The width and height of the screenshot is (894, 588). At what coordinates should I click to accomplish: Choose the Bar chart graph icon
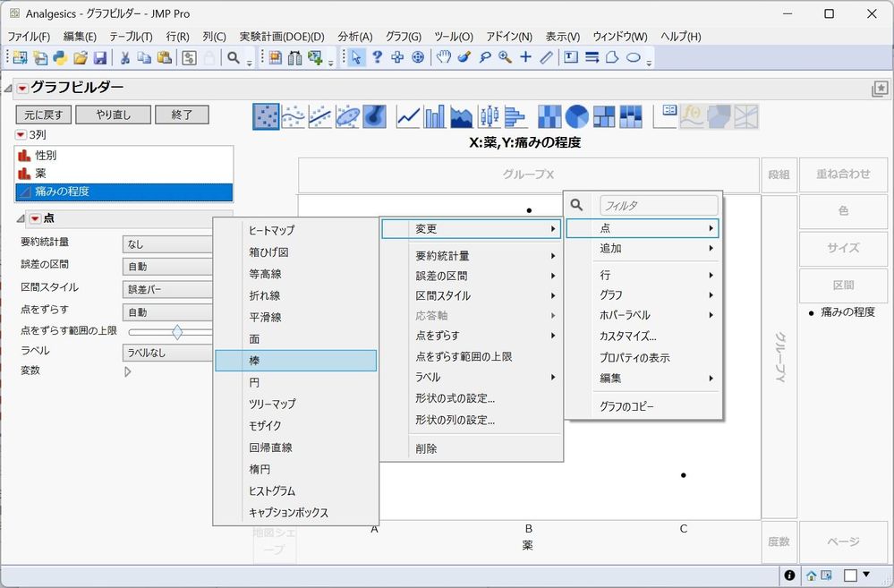click(435, 116)
